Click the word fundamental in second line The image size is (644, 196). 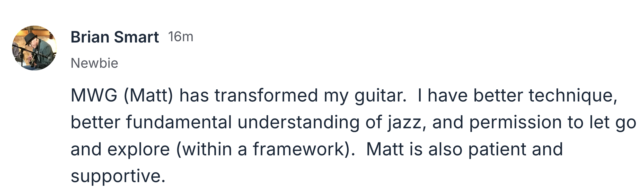[x=179, y=122]
